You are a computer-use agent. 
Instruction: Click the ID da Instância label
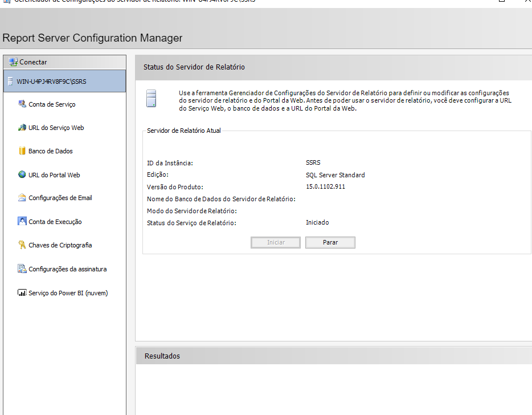170,163
